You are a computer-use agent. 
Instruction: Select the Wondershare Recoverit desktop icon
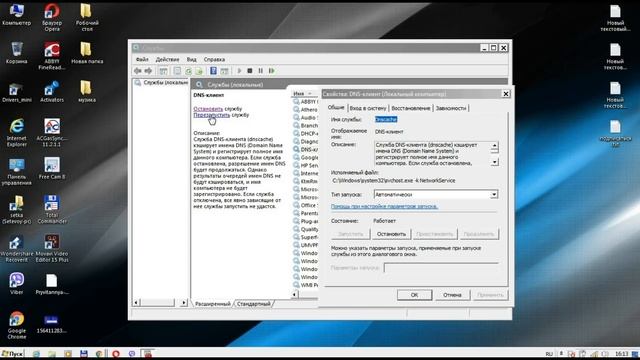tap(16, 248)
